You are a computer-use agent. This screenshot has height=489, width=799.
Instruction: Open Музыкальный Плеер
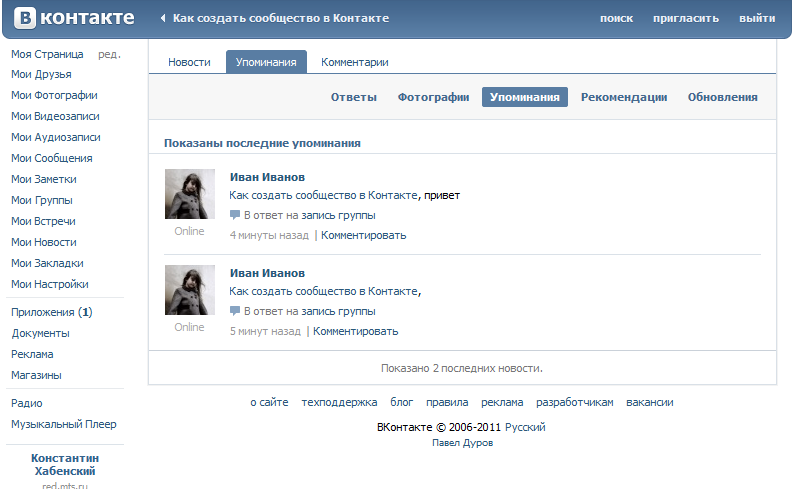(x=64, y=424)
